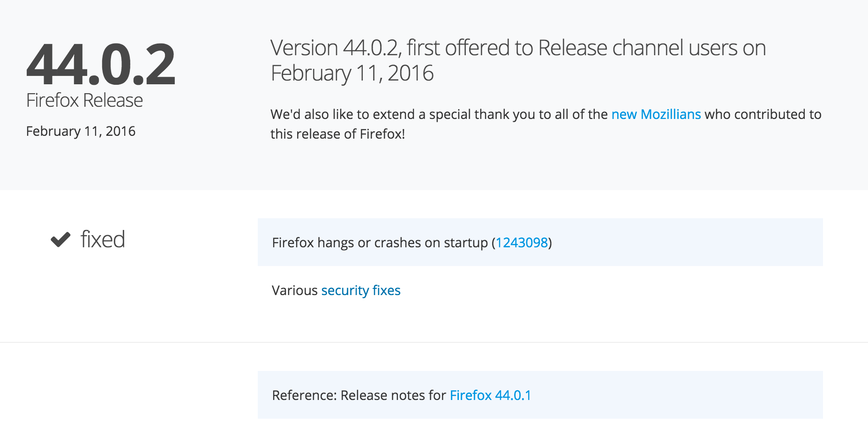Screen dimensions: 868x444
Task: Click 'this release of Firefox!' text
Action: click(337, 134)
